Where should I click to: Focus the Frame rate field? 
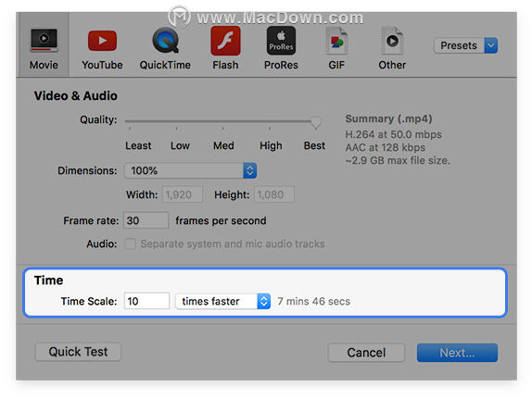(x=146, y=220)
